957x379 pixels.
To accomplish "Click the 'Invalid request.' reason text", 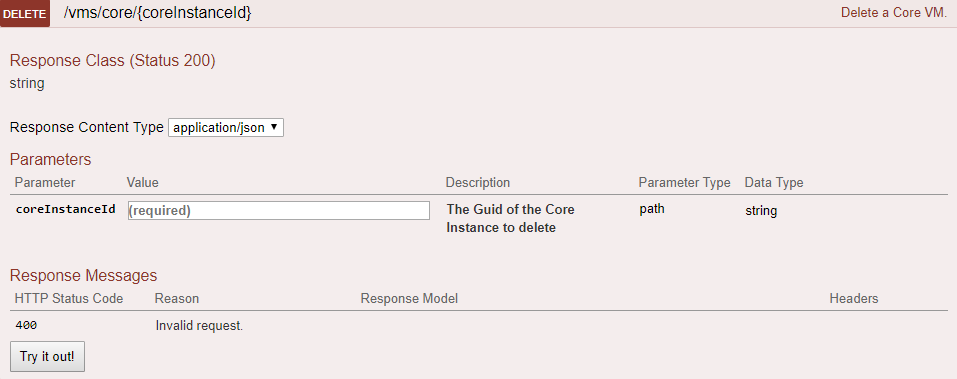I will pos(200,326).
